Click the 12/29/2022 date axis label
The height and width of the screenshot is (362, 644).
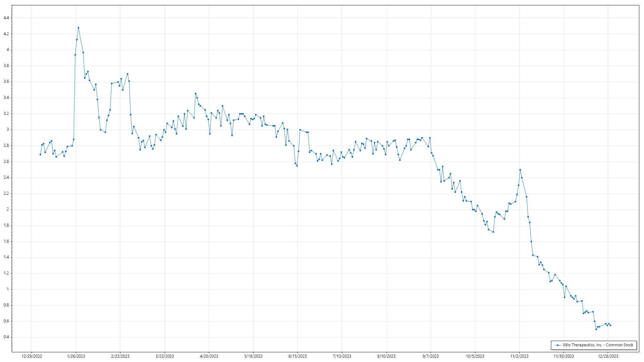point(32,356)
